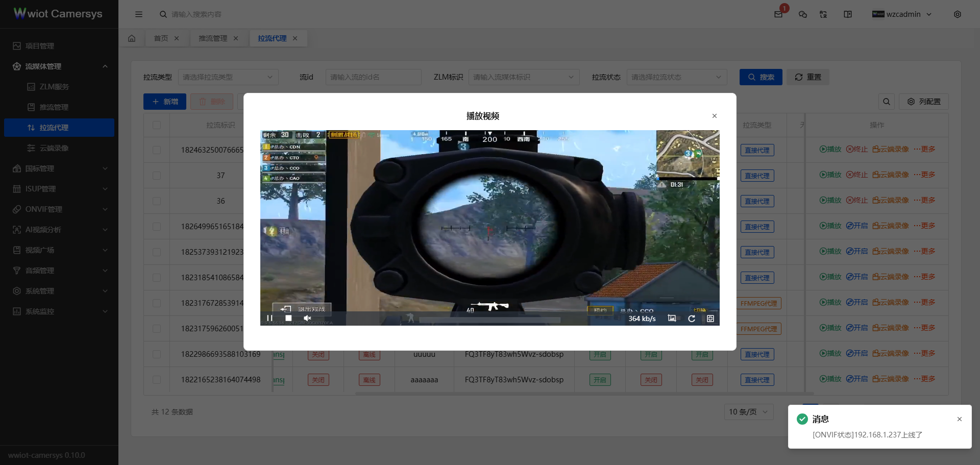The image size is (980, 465).
Task: Select all rows via header checkbox
Action: 157,125
